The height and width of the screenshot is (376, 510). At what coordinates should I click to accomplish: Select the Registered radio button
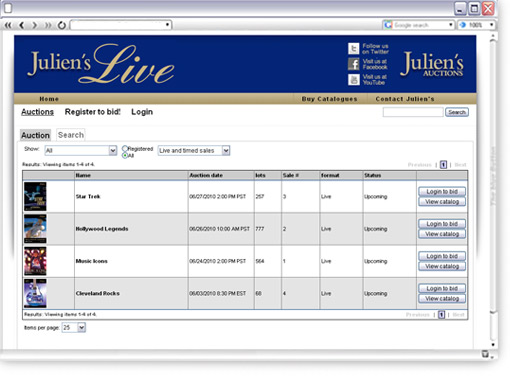[125, 148]
